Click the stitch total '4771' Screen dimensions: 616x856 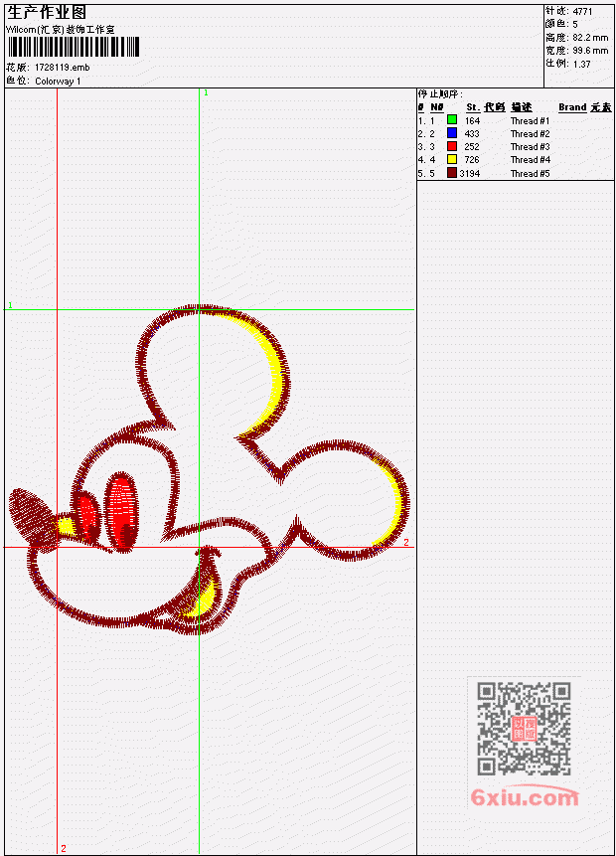[x=582, y=11]
